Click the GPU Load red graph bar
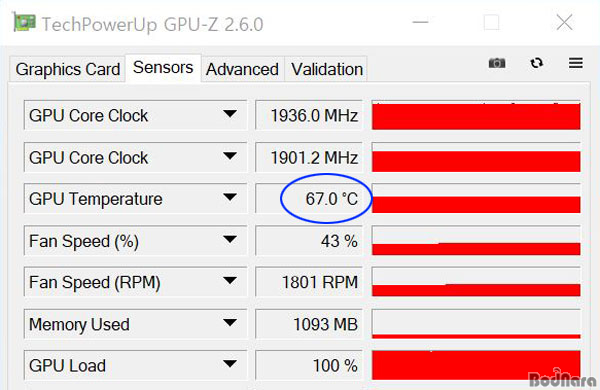Screen dimensions: 600x390 click(x=476, y=365)
